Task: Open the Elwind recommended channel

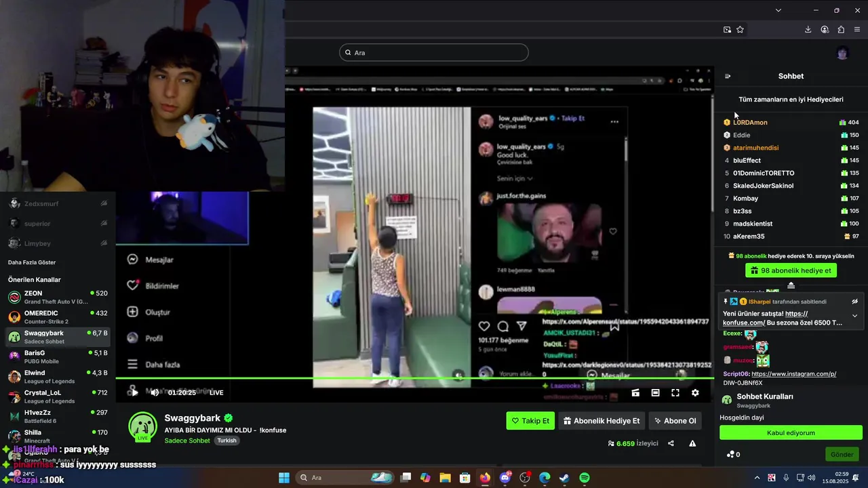Action: pos(58,376)
